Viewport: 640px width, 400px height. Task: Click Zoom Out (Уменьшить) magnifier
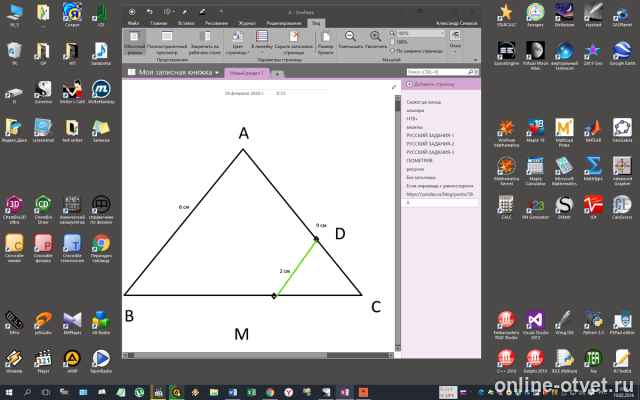pos(350,40)
